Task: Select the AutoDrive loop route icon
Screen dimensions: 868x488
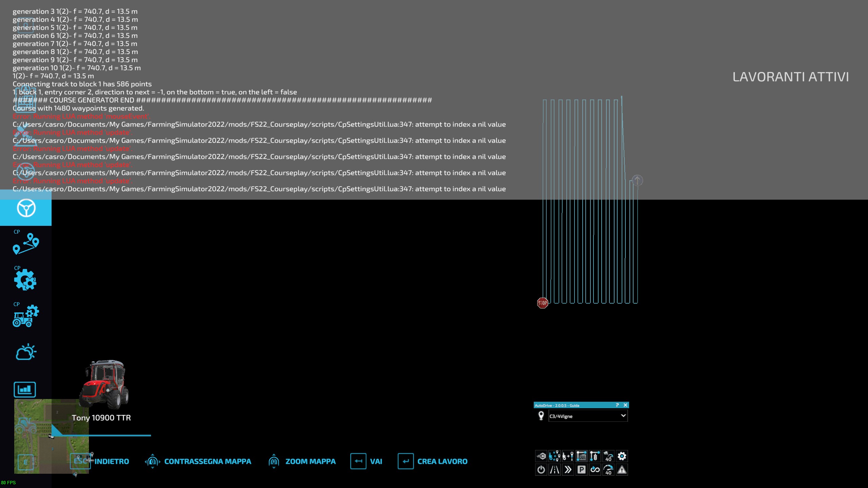Action: tap(596, 470)
